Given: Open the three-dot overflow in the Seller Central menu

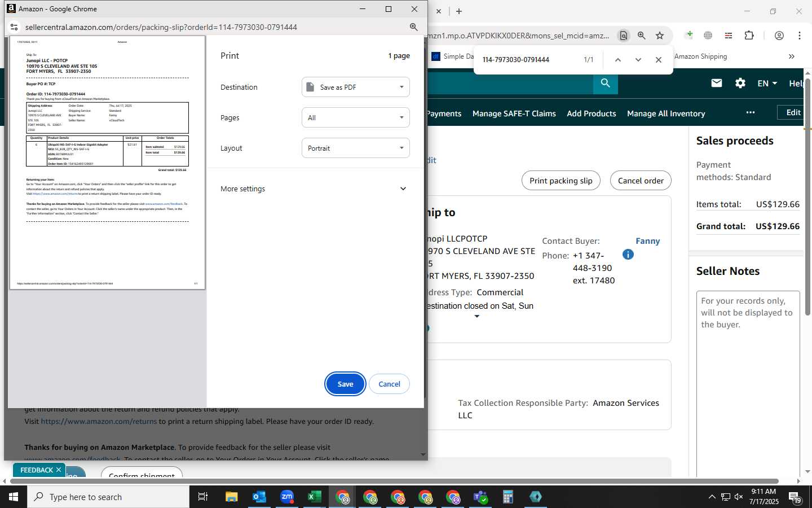Looking at the screenshot, I should pos(750,112).
